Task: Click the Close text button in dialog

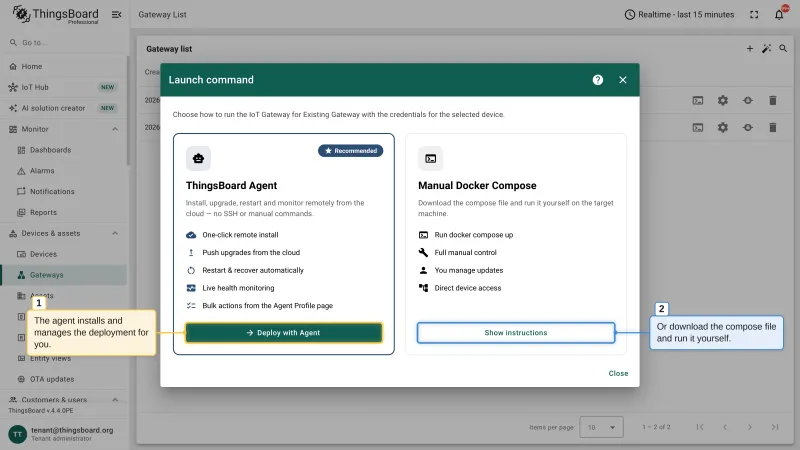Action: (618, 373)
